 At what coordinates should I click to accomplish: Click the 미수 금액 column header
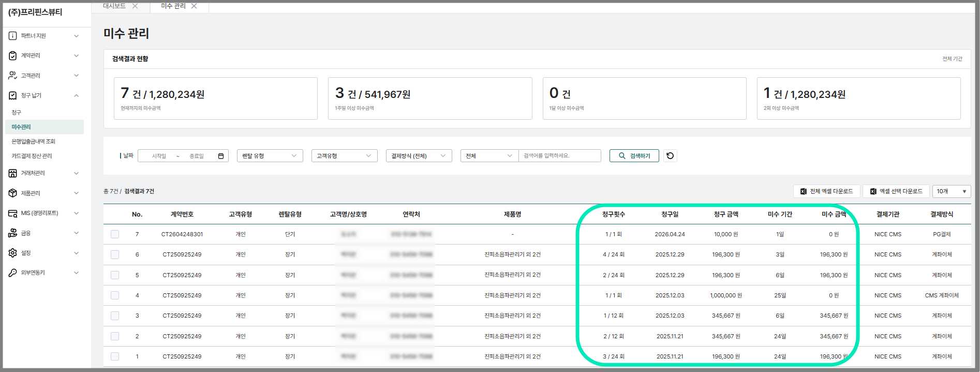pos(834,214)
